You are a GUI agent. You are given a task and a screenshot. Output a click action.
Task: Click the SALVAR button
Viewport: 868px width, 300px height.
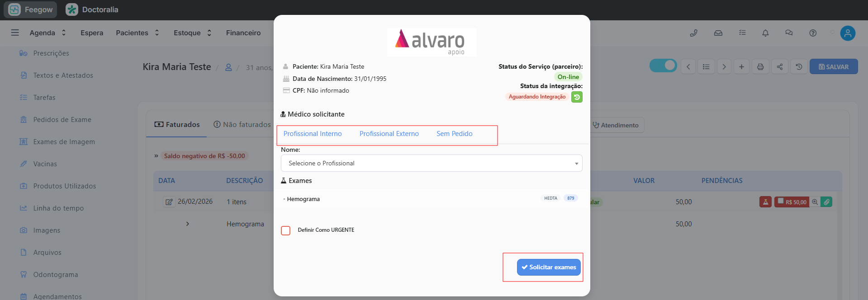[834, 67]
